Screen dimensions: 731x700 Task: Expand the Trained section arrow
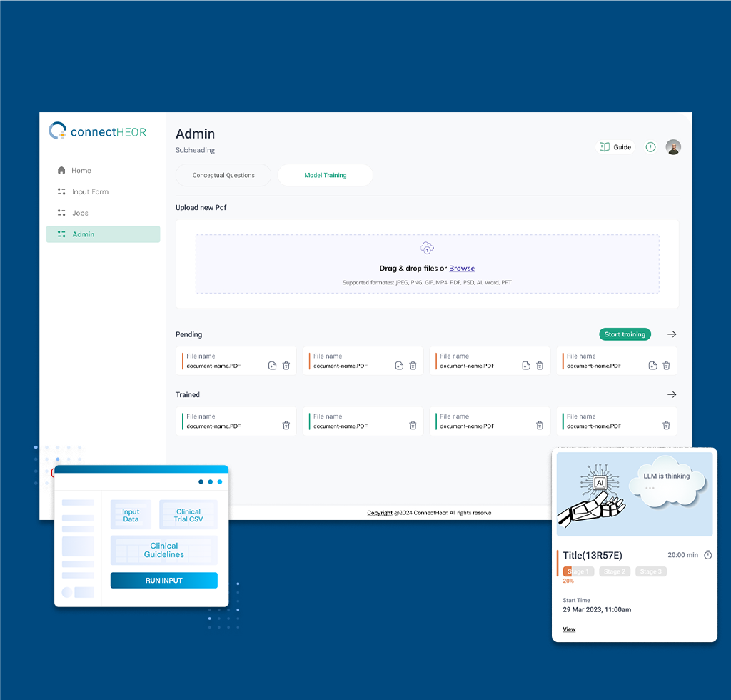tap(671, 394)
